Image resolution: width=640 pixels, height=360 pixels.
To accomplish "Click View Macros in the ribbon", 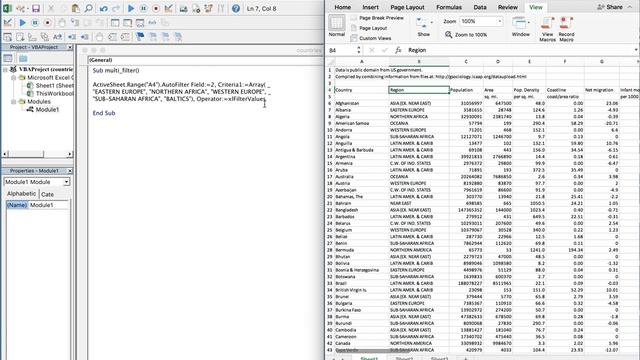I will pyautogui.click(x=547, y=29).
